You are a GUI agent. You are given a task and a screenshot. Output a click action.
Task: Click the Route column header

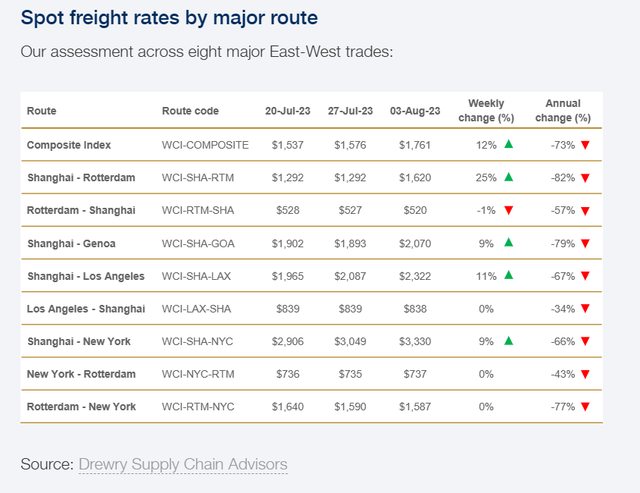pos(42,111)
